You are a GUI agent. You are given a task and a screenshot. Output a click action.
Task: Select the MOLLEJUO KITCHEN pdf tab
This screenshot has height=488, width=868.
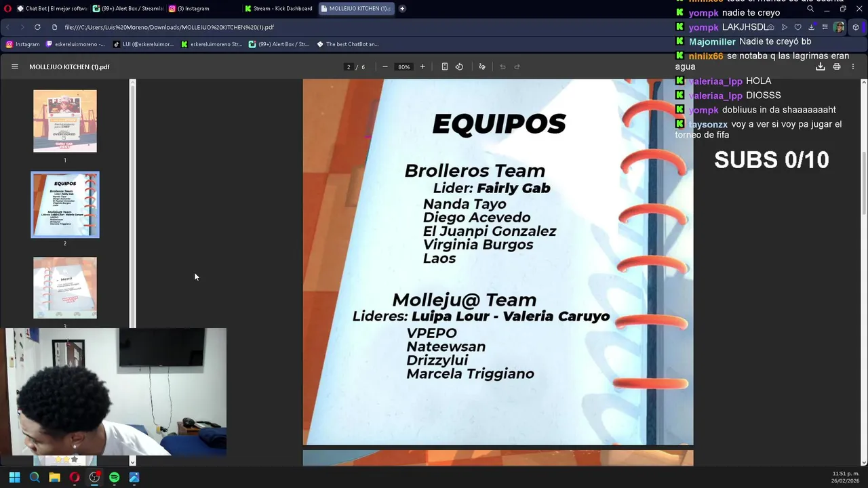(355, 8)
